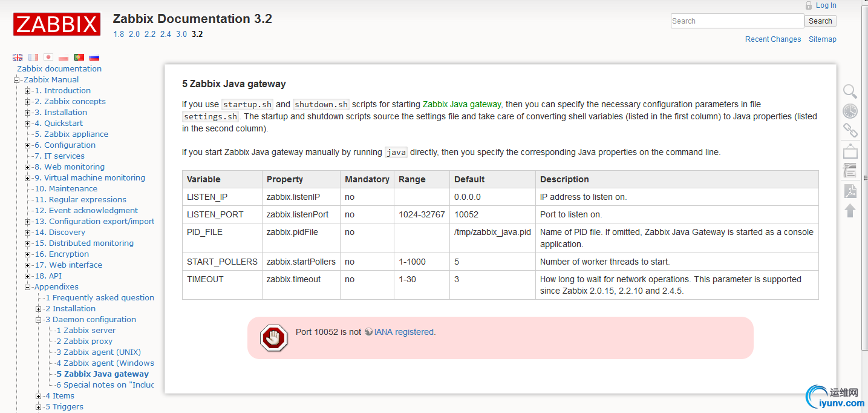Expand the 2. Zabbix concepts node
Image resolution: width=868 pixels, height=413 pixels.
click(28, 102)
